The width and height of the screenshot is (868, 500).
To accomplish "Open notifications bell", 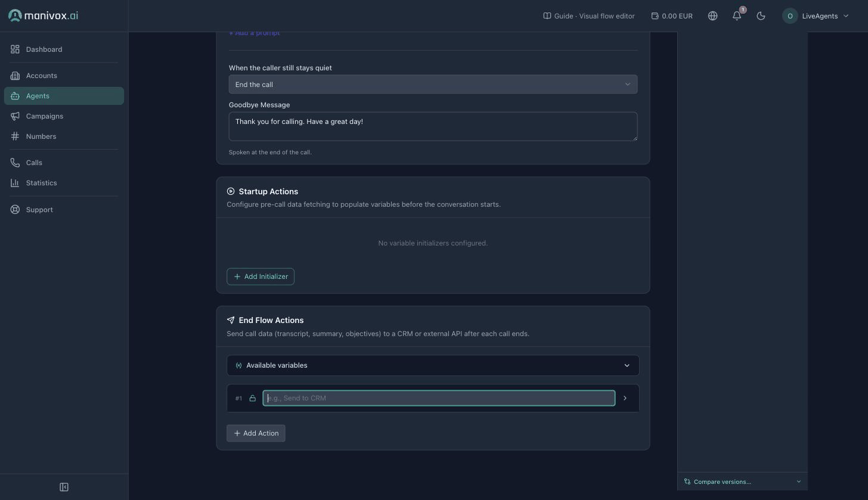I will pyautogui.click(x=737, y=16).
